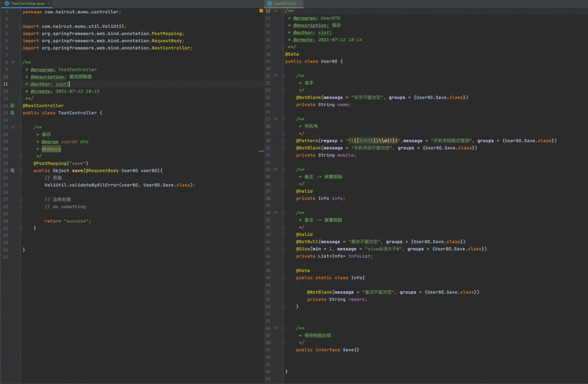Toggle rendered doc icon at TestController line 8

(x=13, y=62)
